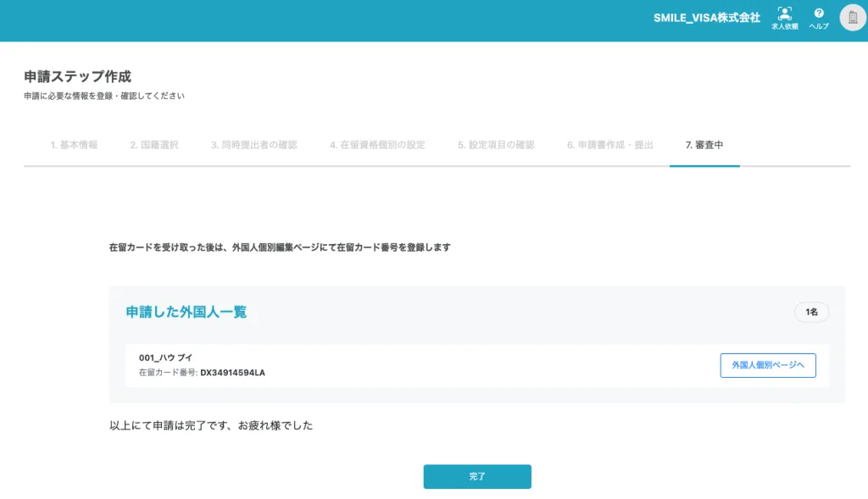Select the 3. 同時提出者の確認 tab
868x499 pixels.
tap(254, 145)
